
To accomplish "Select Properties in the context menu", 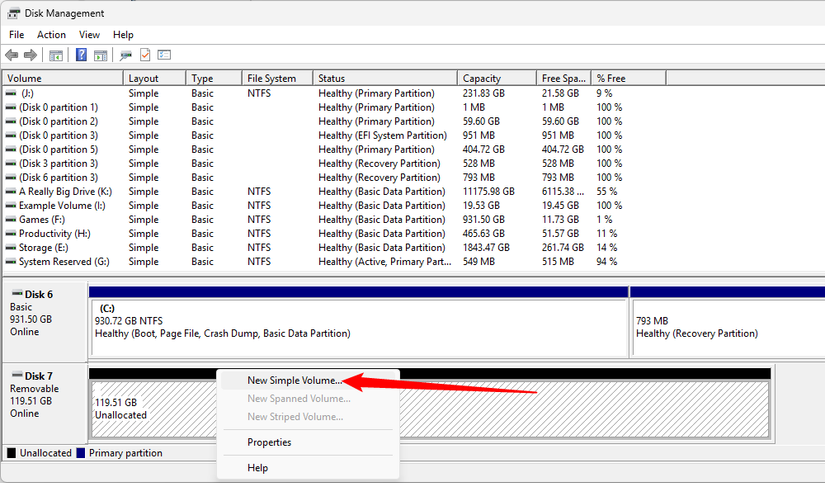I will coord(269,442).
